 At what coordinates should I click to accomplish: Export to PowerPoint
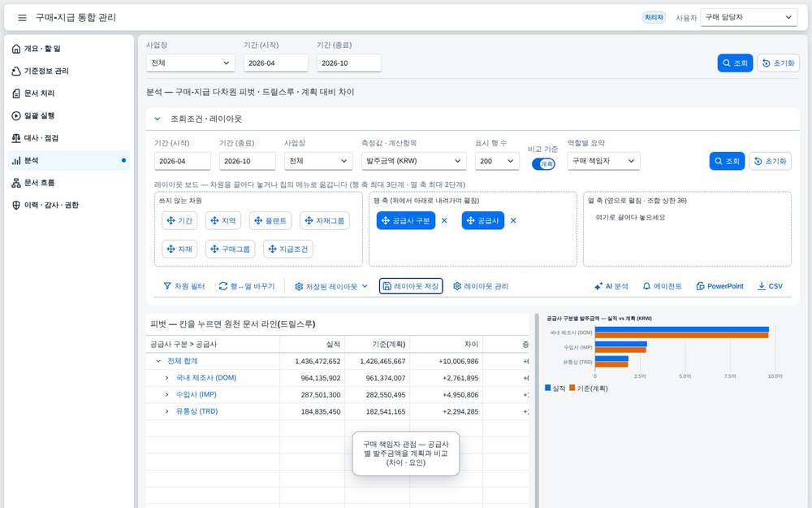point(719,286)
